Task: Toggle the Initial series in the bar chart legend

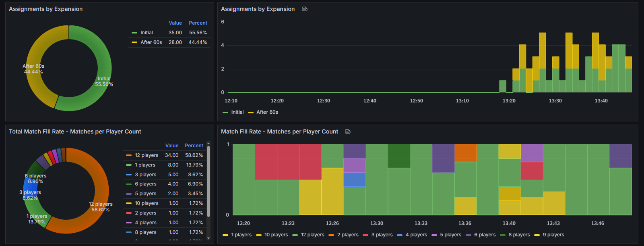Action: [x=237, y=112]
